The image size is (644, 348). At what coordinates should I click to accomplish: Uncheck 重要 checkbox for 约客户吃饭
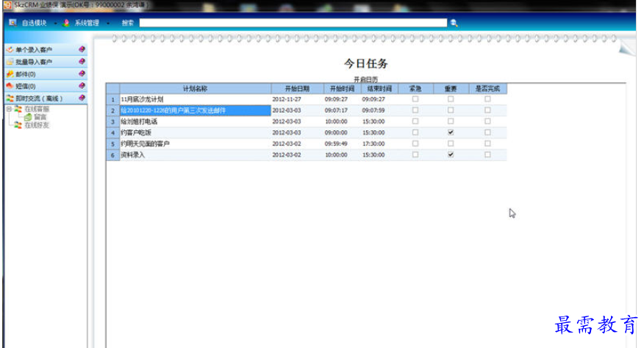click(451, 132)
